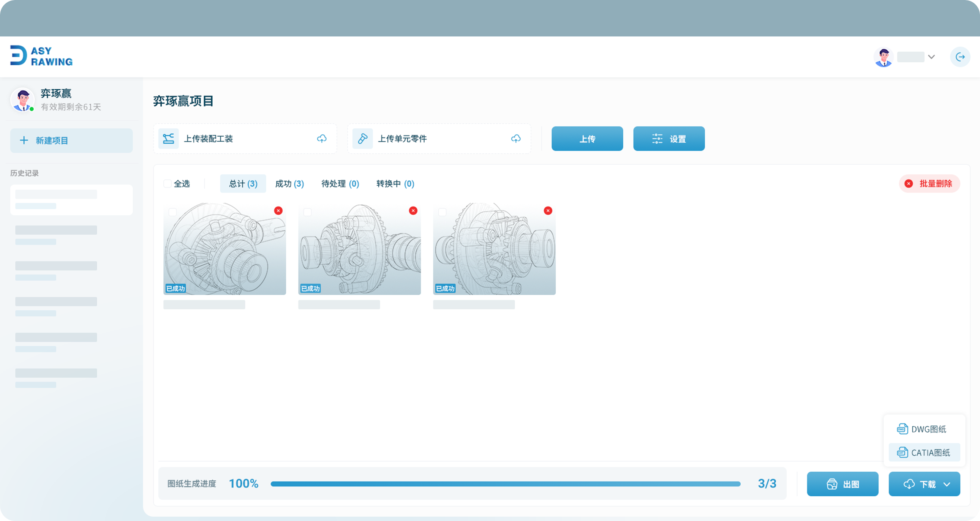
Task: Switch to 转换中 (0) tab
Action: (x=395, y=184)
